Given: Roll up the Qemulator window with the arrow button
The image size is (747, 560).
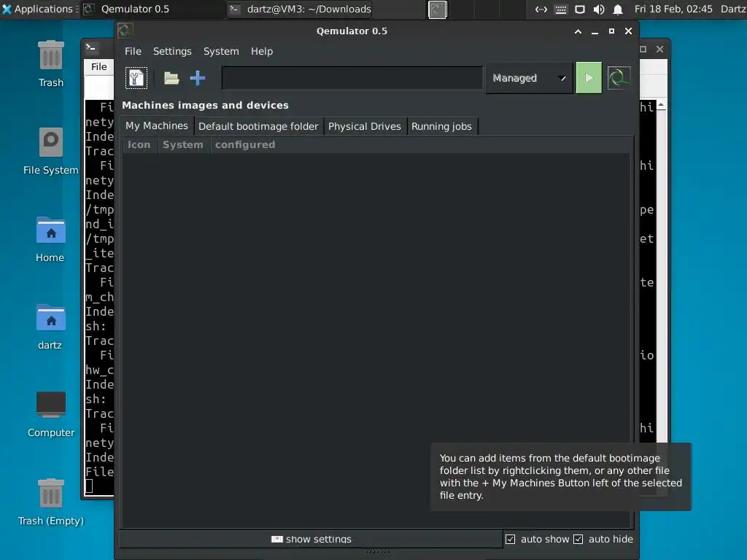Looking at the screenshot, I should [578, 31].
